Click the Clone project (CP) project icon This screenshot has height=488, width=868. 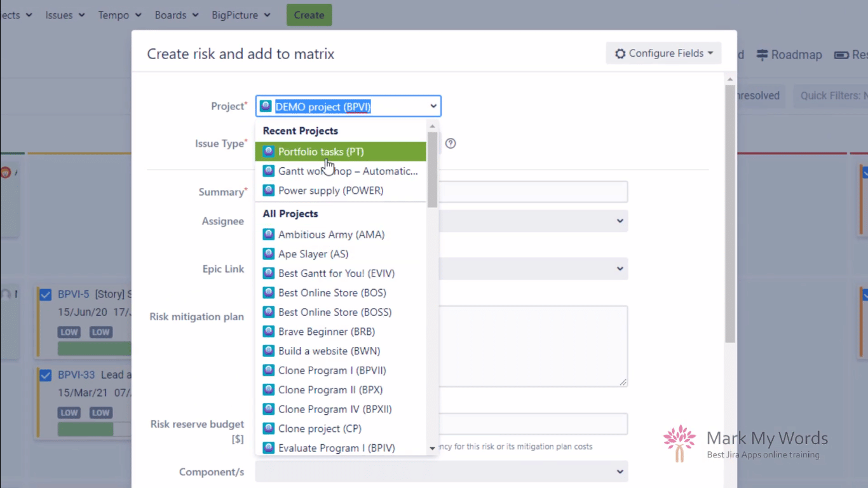(x=269, y=428)
